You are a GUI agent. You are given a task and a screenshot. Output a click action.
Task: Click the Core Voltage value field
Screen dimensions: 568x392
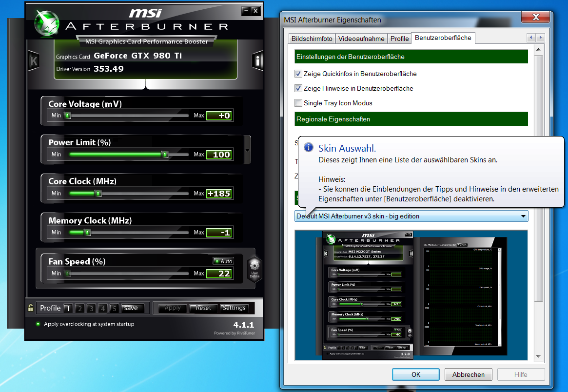pyautogui.click(x=219, y=116)
